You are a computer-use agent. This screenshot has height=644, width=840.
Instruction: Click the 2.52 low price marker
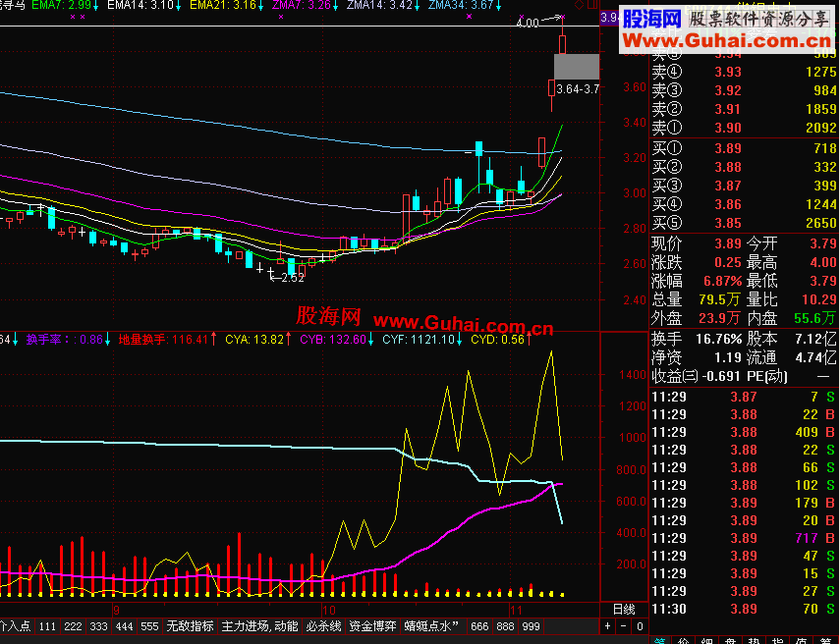[x=288, y=277]
